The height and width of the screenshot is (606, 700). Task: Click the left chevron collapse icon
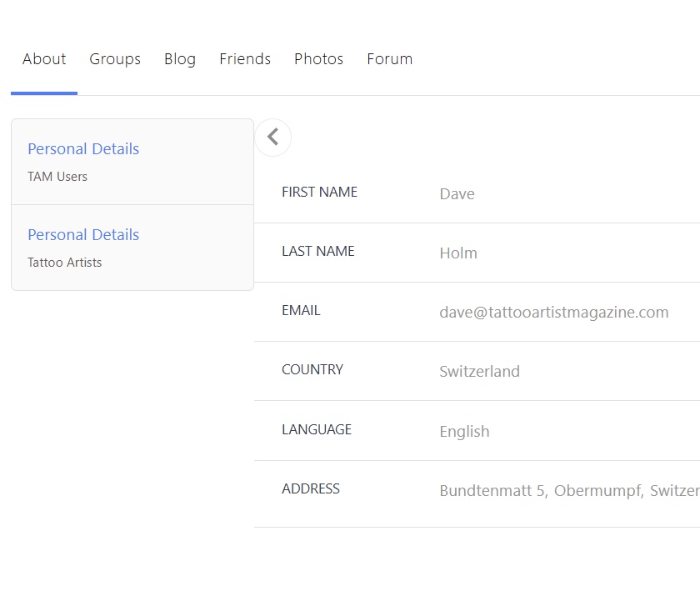(x=272, y=138)
